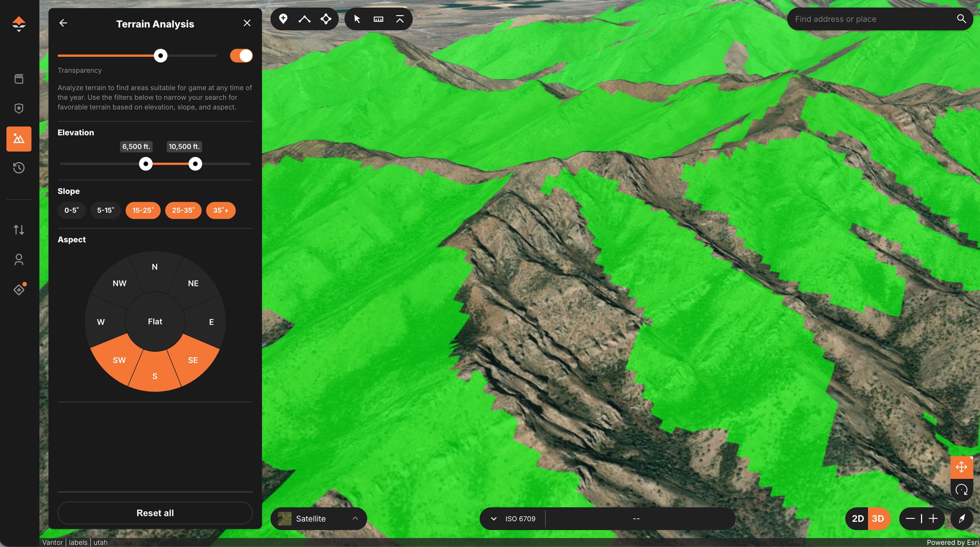Select the elevation profile tool

pyautogui.click(x=400, y=19)
